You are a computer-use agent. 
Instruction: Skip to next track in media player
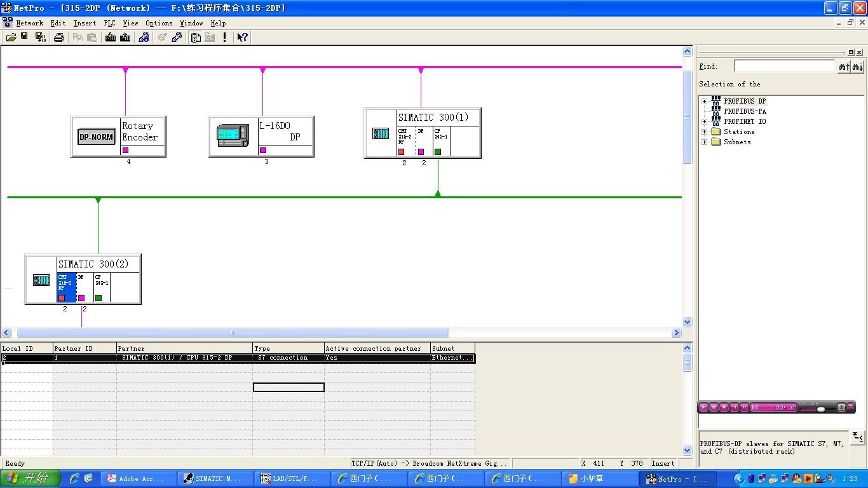[744, 407]
